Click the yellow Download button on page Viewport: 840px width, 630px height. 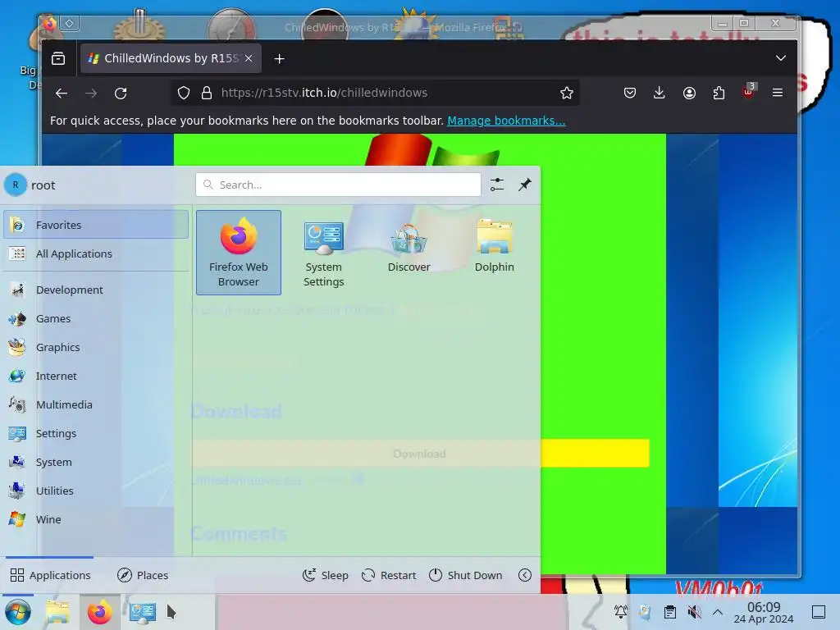click(x=420, y=453)
